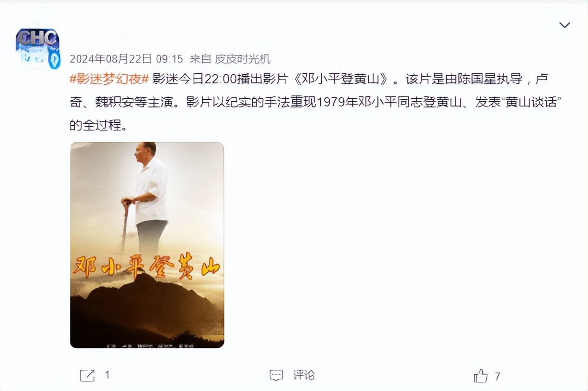Click the repost share icon

tap(87, 375)
